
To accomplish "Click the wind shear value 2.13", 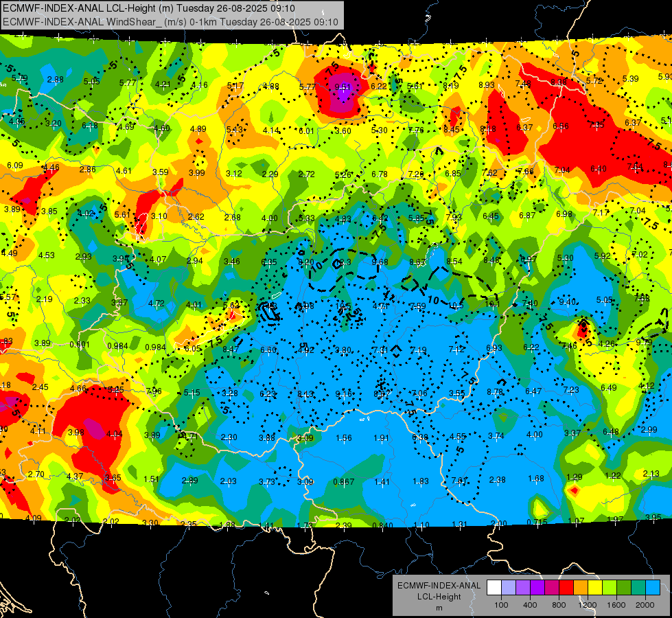I will click(651, 474).
